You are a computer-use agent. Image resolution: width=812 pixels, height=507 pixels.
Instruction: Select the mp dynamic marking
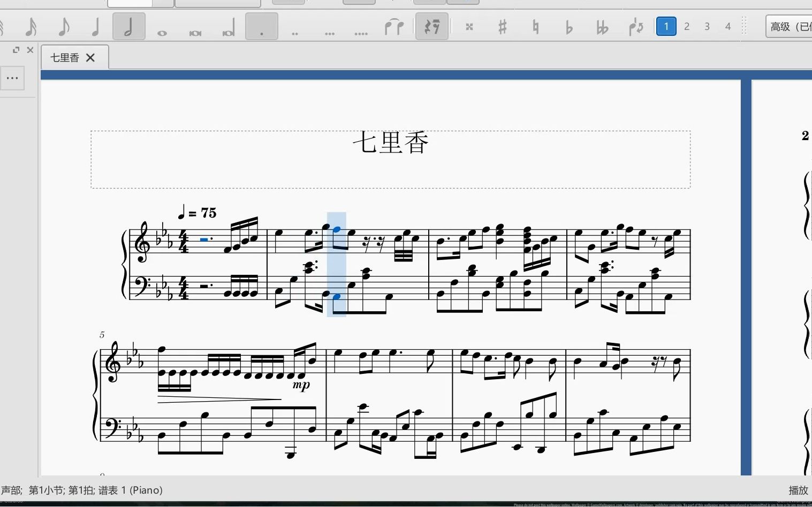[x=301, y=385]
